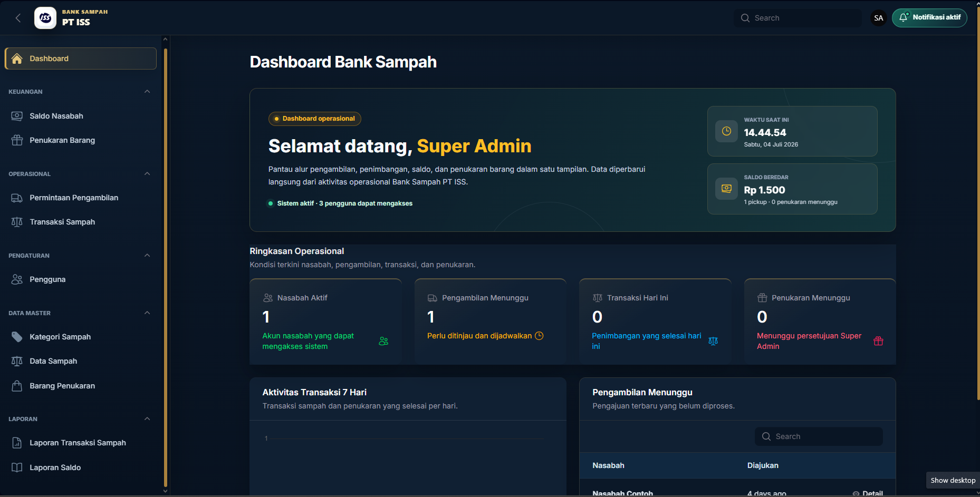Click the Pengambilan Menunggu summary card title
This screenshot has width=980, height=497.
pyautogui.click(x=485, y=298)
